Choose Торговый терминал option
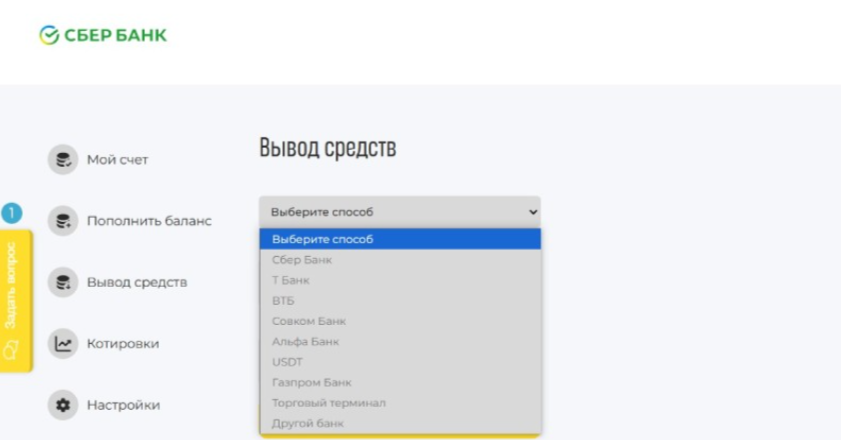 (400, 402)
